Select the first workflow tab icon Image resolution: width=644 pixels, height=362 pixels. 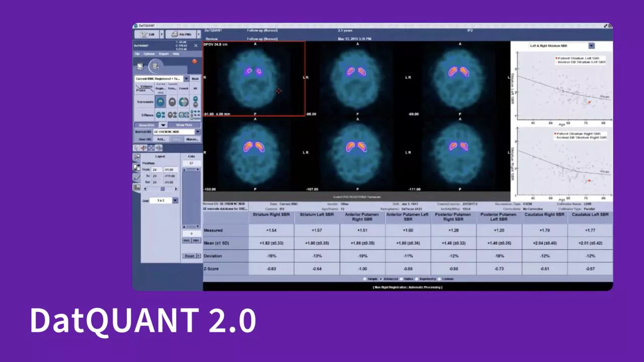click(x=140, y=66)
